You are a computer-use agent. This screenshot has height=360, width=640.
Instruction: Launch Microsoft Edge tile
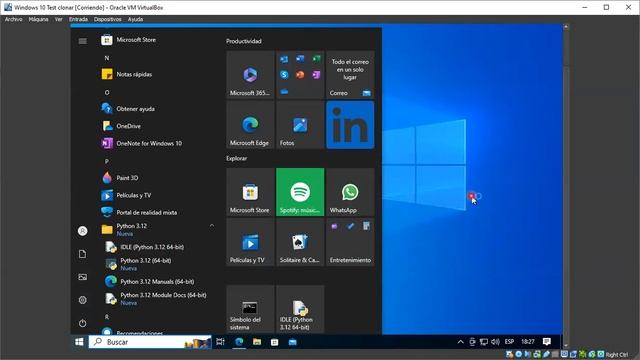point(250,125)
